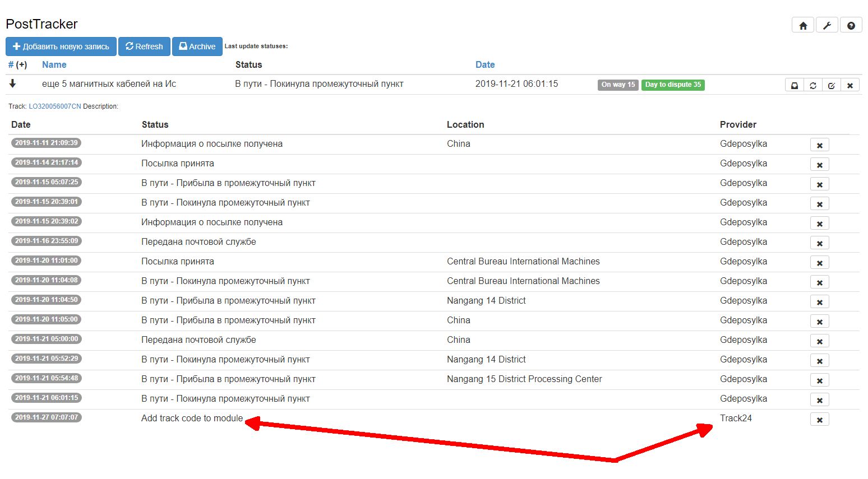
Task: Delete the 2019-11-11 21:09:39 status record
Action: tap(819, 145)
